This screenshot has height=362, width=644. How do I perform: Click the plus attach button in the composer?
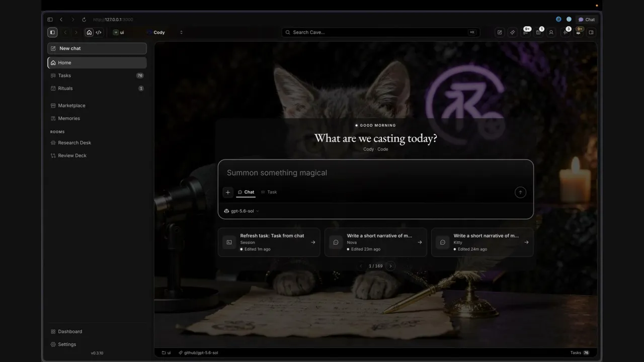pyautogui.click(x=228, y=193)
